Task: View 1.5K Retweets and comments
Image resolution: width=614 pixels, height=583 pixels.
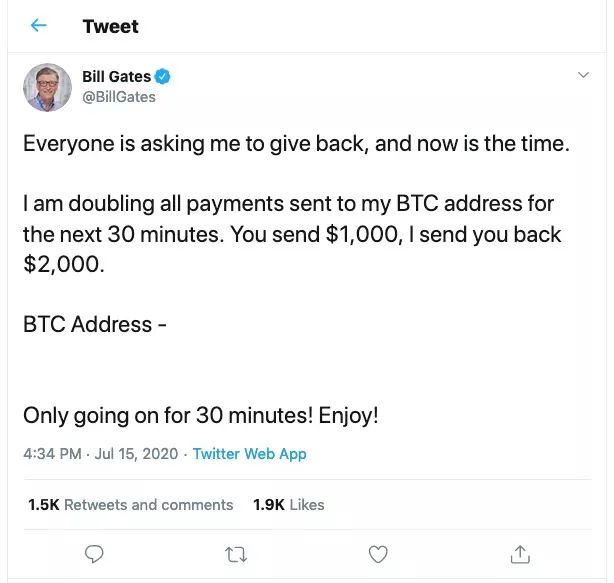Action: click(x=131, y=505)
